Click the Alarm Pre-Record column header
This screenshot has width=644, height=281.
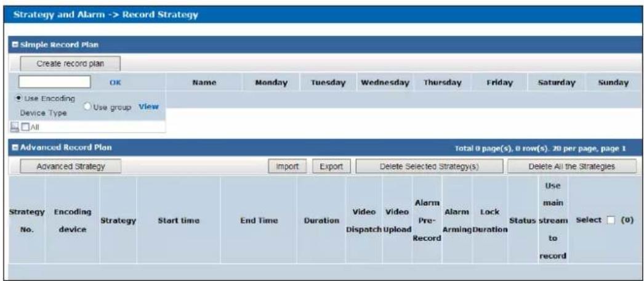tap(427, 221)
